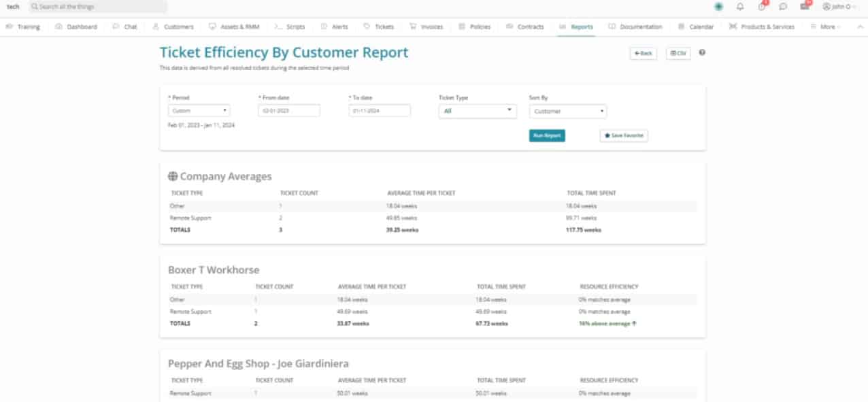The width and height of the screenshot is (868, 402).
Task: Open the chat bubble icon in header
Action: click(x=783, y=7)
